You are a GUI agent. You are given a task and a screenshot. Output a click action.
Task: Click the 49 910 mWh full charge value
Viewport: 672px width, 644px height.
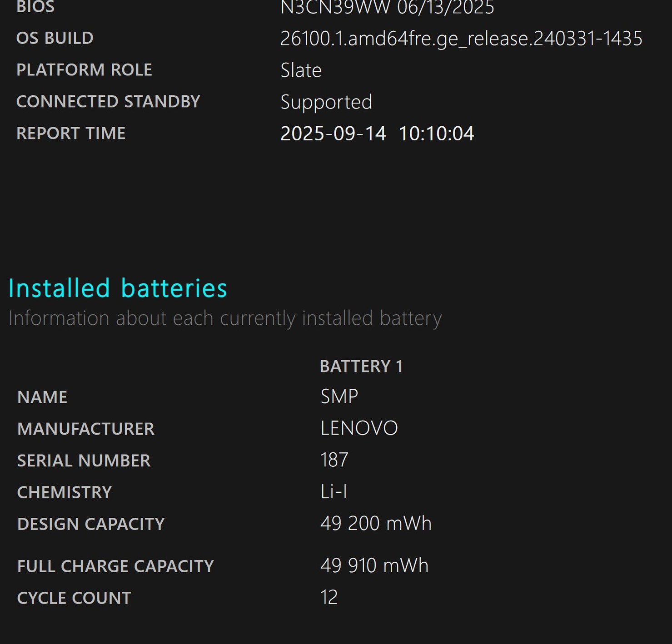(374, 566)
